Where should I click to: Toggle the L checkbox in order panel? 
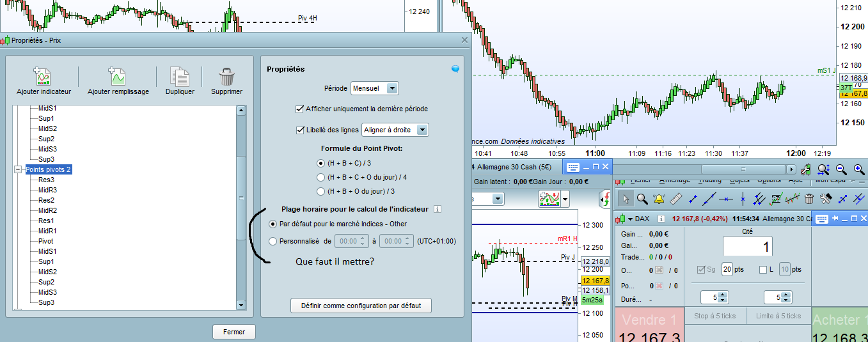[x=762, y=270]
